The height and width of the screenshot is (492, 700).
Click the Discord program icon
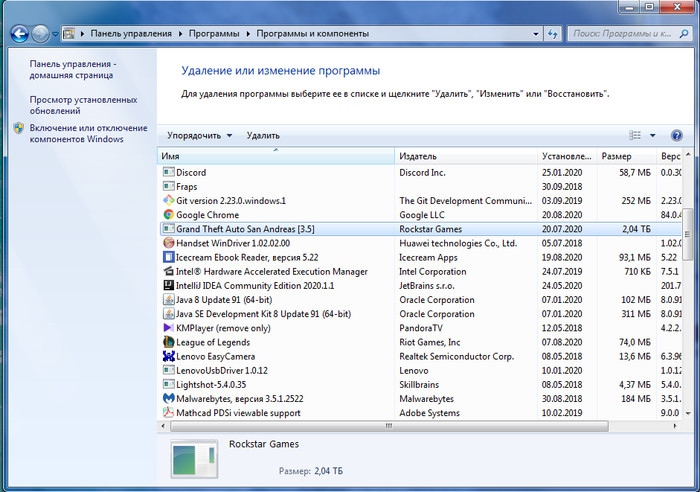tap(168, 173)
